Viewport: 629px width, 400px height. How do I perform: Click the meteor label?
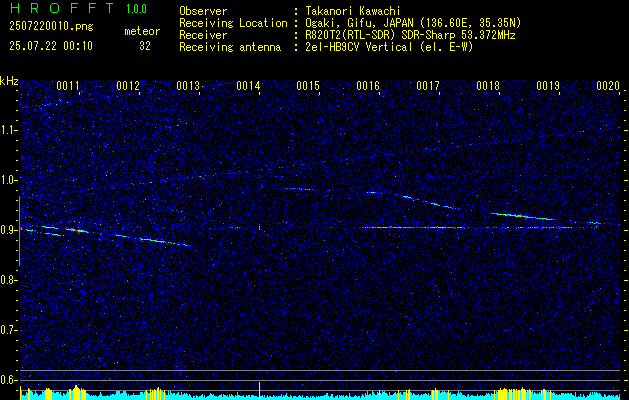point(142,31)
